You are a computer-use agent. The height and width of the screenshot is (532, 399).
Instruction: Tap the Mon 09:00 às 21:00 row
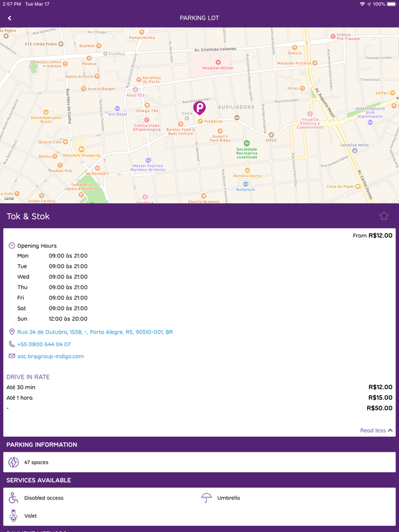click(x=52, y=256)
